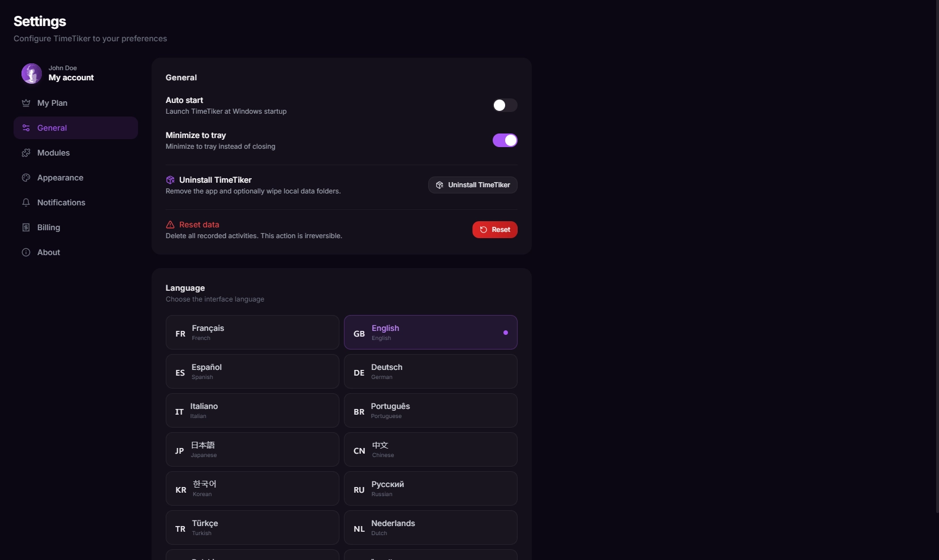Click the vertical scrollbar on the right
Image resolution: width=939 pixels, height=560 pixels.
pos(936,256)
